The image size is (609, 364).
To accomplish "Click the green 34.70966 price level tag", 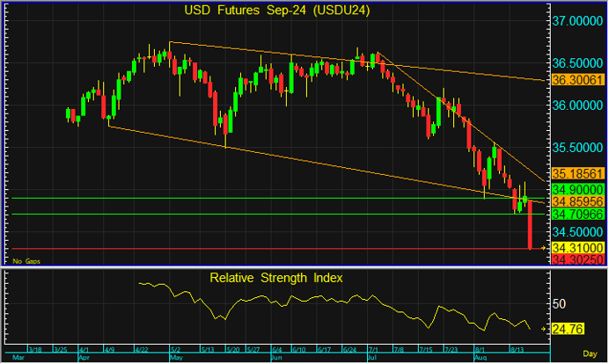I will (x=576, y=214).
